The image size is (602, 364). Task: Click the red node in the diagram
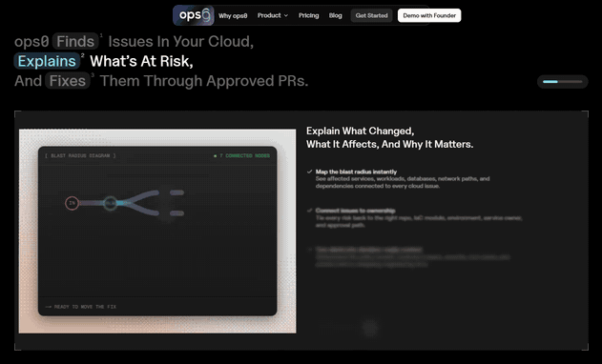(72, 203)
